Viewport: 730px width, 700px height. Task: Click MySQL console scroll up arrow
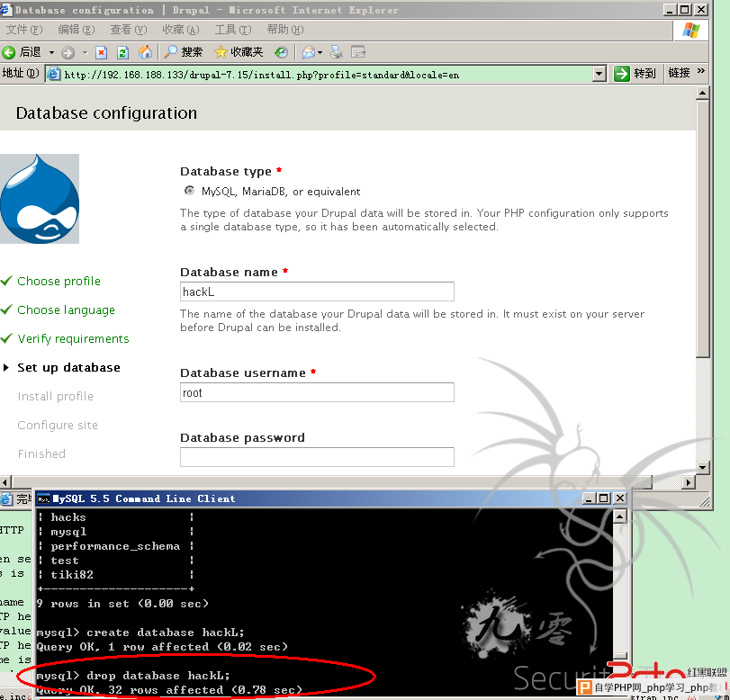pos(619,516)
